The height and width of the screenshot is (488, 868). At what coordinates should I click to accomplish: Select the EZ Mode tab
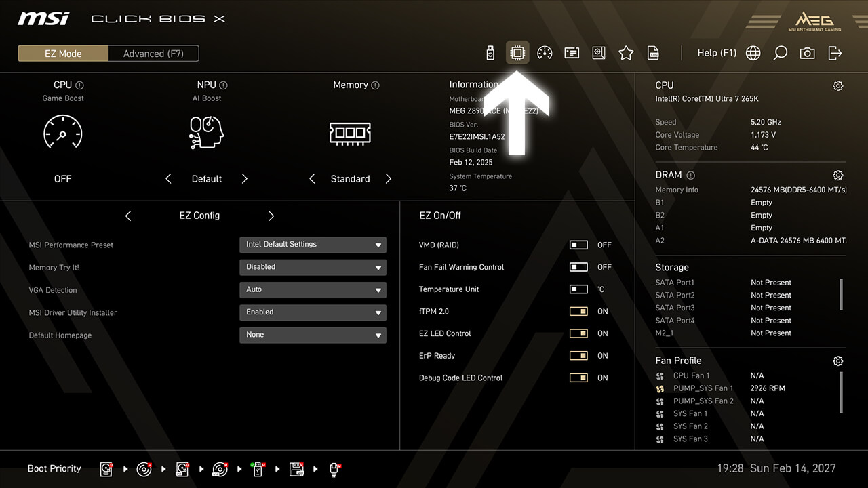tap(63, 54)
